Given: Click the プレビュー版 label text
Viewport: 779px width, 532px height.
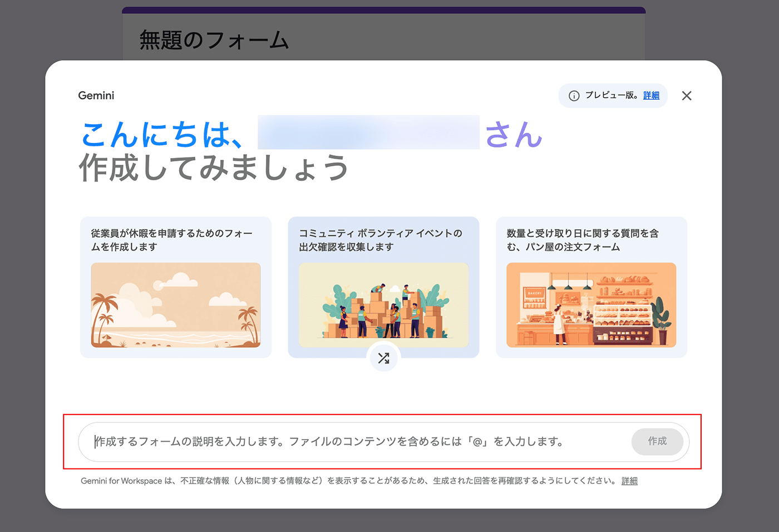Looking at the screenshot, I should click(x=611, y=96).
